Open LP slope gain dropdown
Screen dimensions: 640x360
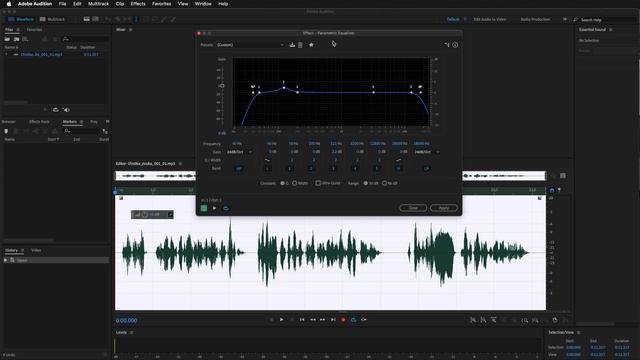pyautogui.click(x=427, y=152)
